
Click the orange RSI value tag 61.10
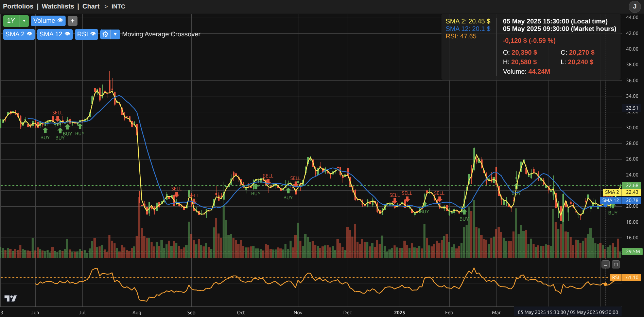(x=626, y=277)
